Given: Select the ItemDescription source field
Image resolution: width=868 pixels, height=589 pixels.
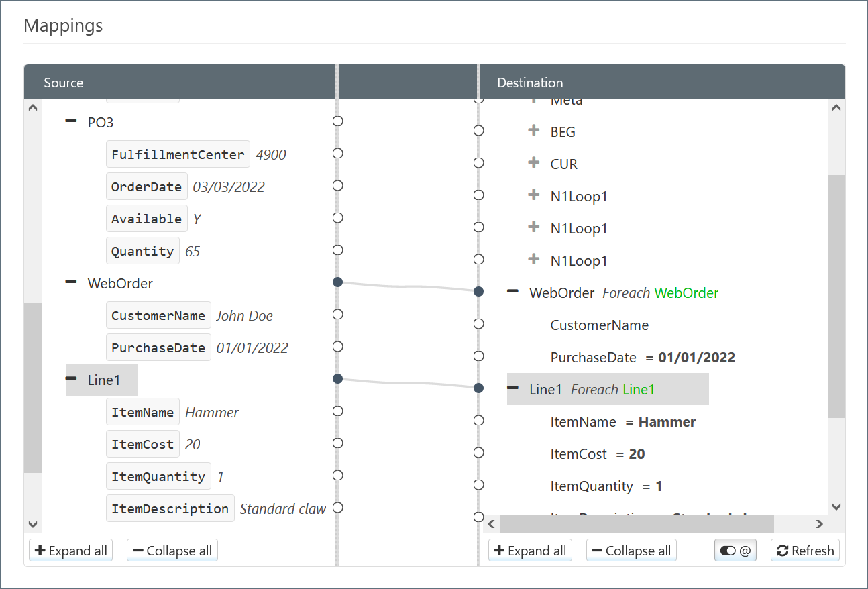Looking at the screenshot, I should (x=170, y=508).
